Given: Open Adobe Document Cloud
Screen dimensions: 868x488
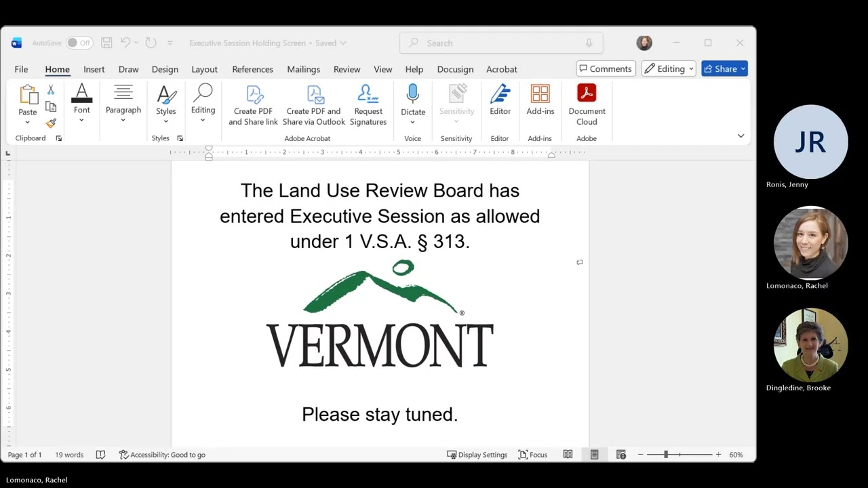Looking at the screenshot, I should tap(587, 105).
